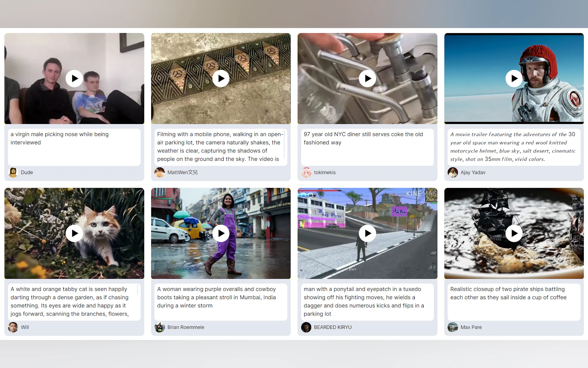Click scrollbar in tabby cat prompt text
Image resolution: width=588 pixels, height=368 pixels.
(138, 290)
